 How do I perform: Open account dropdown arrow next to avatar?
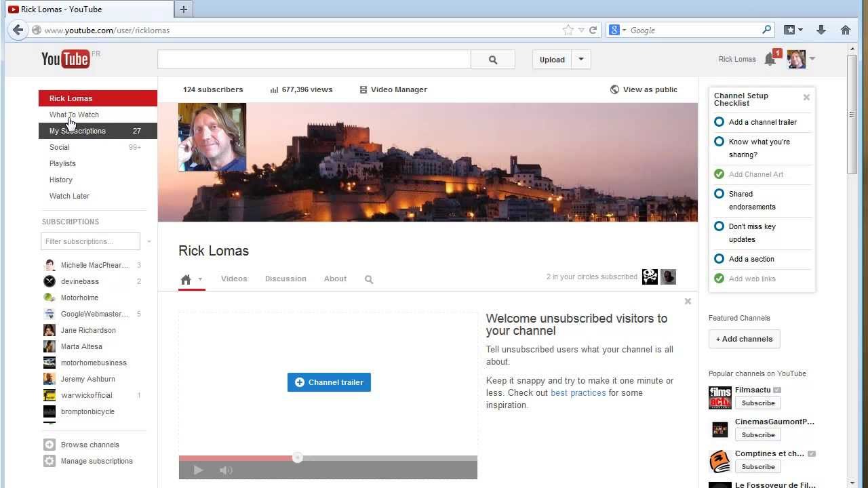[812, 59]
